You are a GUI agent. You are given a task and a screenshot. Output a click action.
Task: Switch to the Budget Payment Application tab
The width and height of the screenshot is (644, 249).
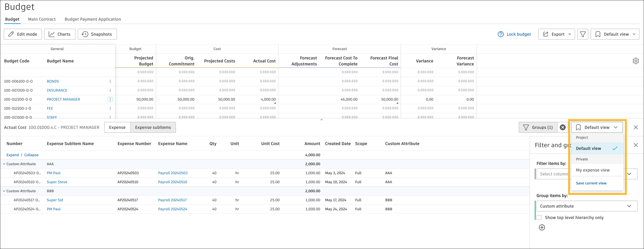93,19
